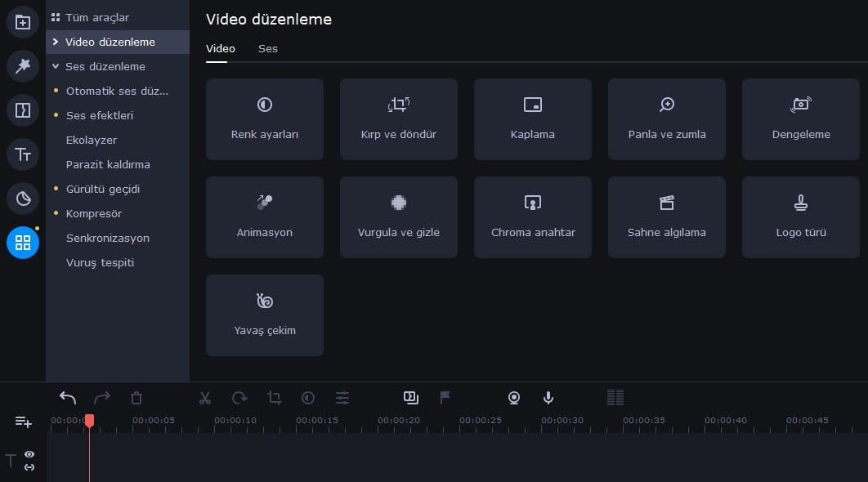Viewport: 868px width, 482px height.
Task: Open the Filters magic wand sidebar icon
Action: coord(22,66)
